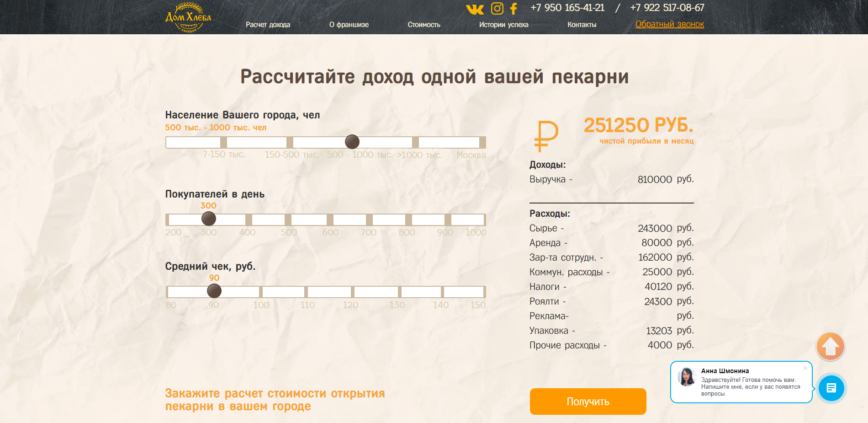Click the city population slider handle
This screenshot has height=423, width=868.
point(352,142)
